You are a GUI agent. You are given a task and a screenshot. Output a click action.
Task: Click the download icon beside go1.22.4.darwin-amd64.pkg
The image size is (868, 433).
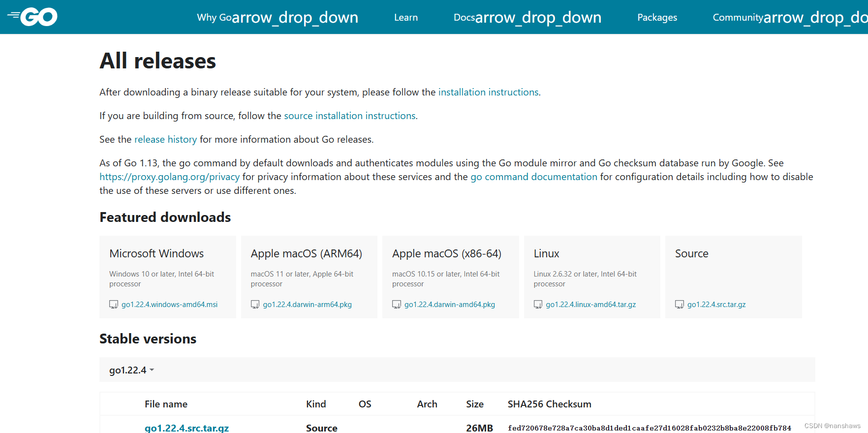(x=397, y=305)
